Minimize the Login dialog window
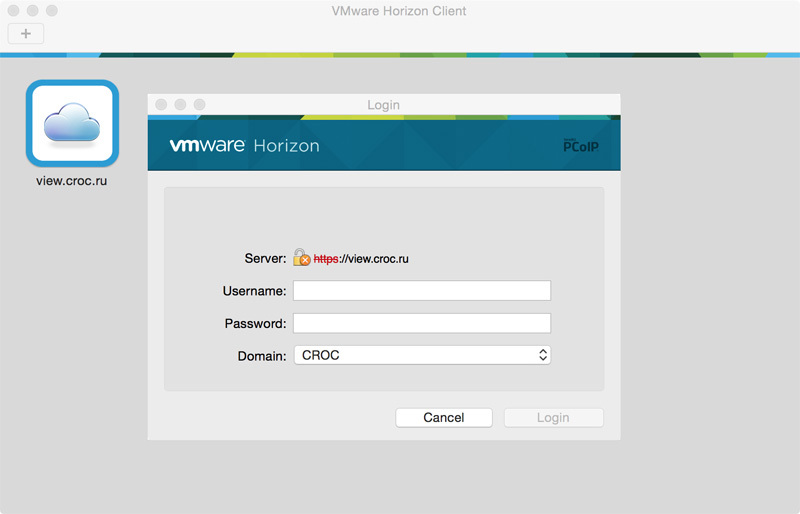 [180, 105]
